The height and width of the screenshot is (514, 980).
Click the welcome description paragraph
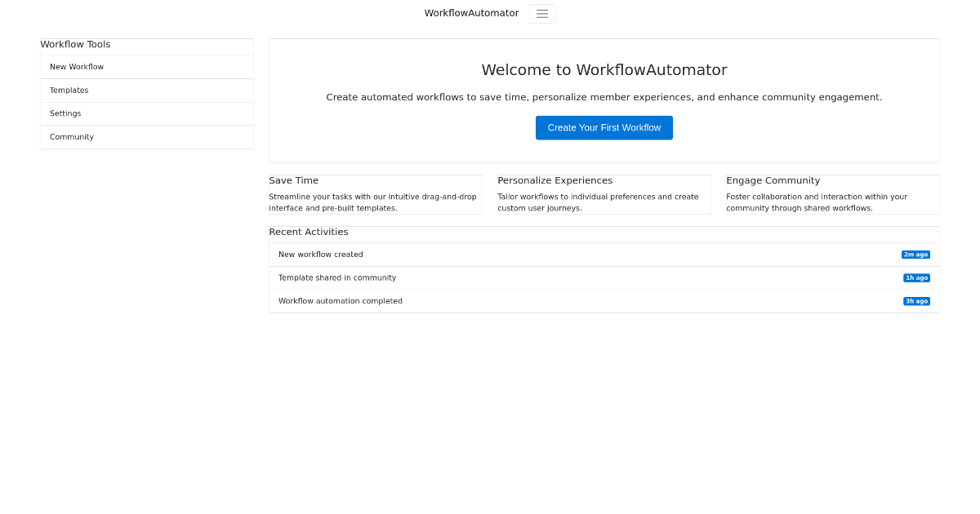(604, 97)
